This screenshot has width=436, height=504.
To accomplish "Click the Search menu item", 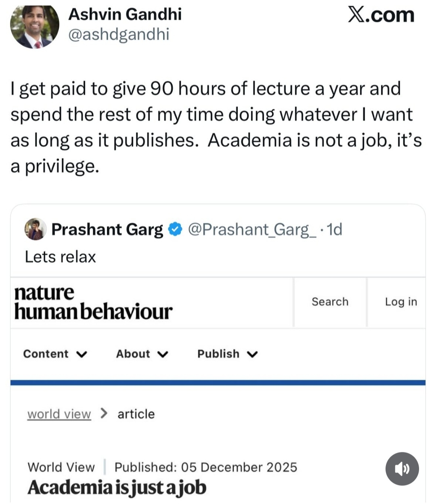I will [330, 302].
